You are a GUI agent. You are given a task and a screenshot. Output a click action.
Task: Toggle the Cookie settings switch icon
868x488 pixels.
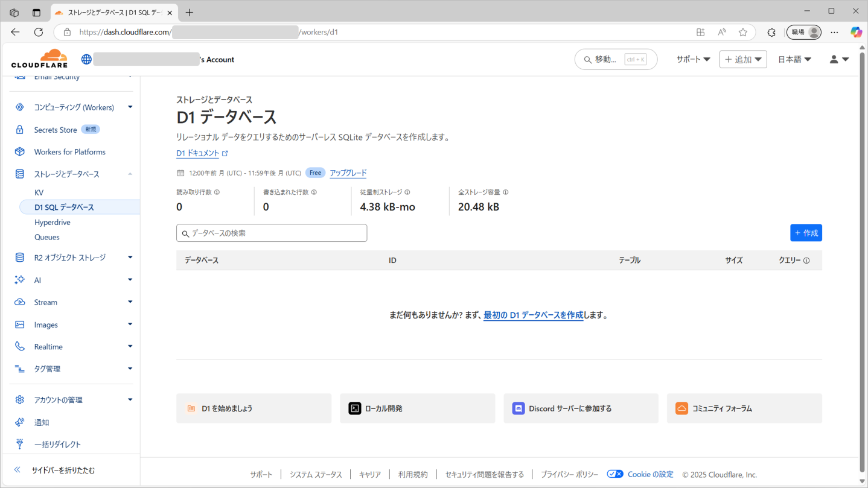point(615,474)
